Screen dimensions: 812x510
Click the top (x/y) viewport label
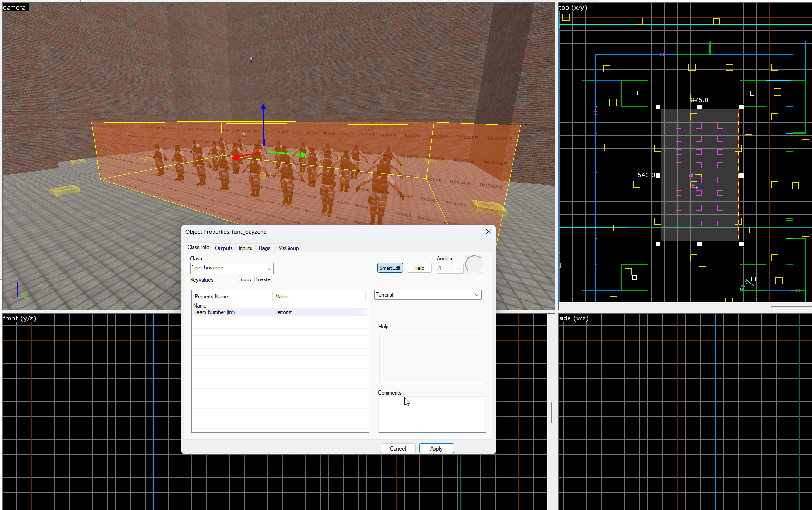(x=573, y=7)
